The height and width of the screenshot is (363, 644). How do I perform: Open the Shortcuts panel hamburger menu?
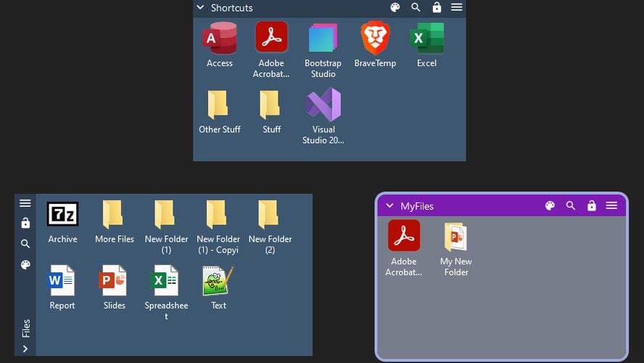(x=456, y=7)
